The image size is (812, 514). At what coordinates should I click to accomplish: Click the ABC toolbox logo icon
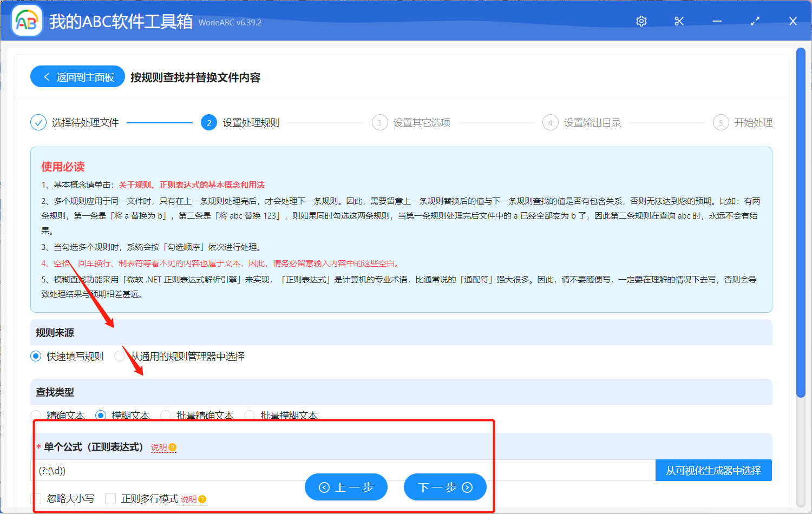(26, 21)
